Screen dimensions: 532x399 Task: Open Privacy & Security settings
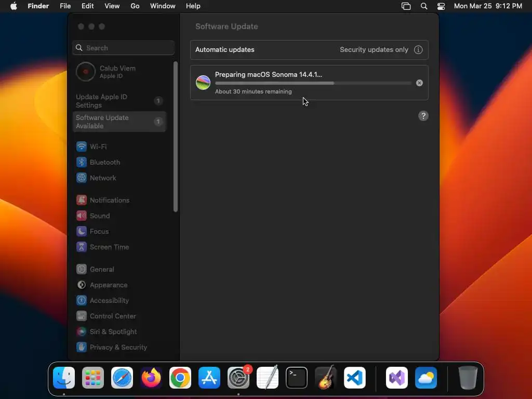point(119,348)
